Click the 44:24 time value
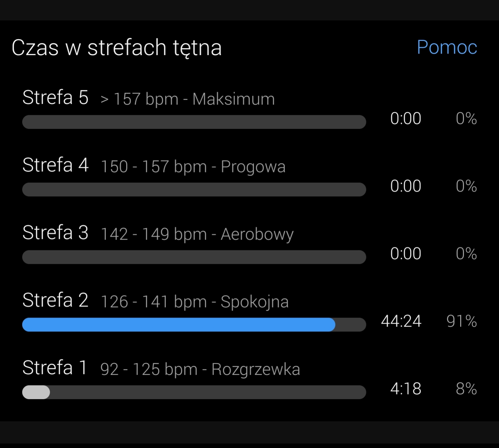499x448 pixels. pos(401,321)
